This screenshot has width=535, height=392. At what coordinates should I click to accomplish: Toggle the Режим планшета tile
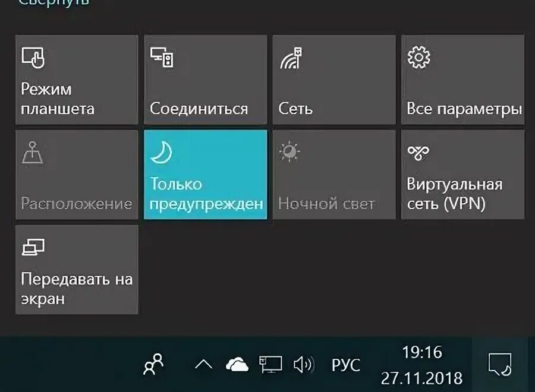[77, 80]
